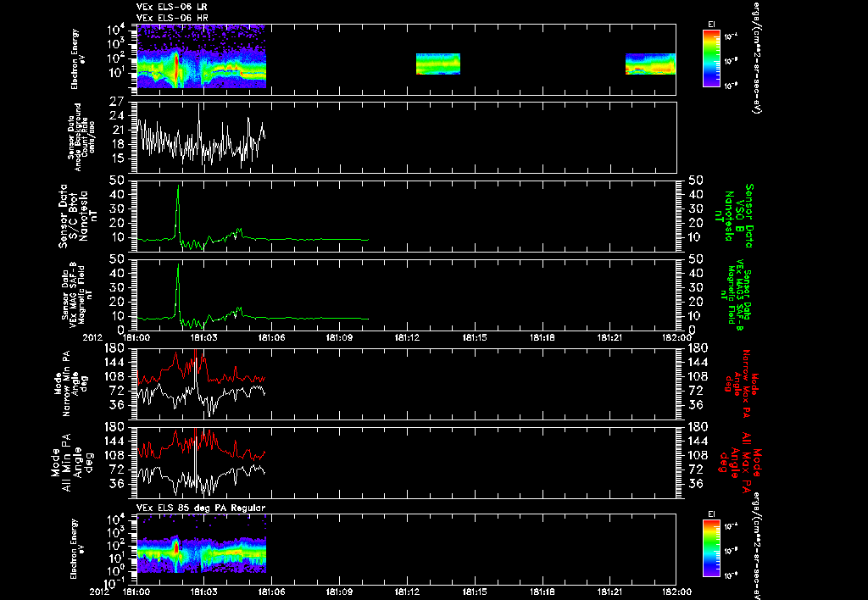Select "182:00" time label under MAG SAF-B panel
This screenshot has height=600, width=868.
(677, 337)
